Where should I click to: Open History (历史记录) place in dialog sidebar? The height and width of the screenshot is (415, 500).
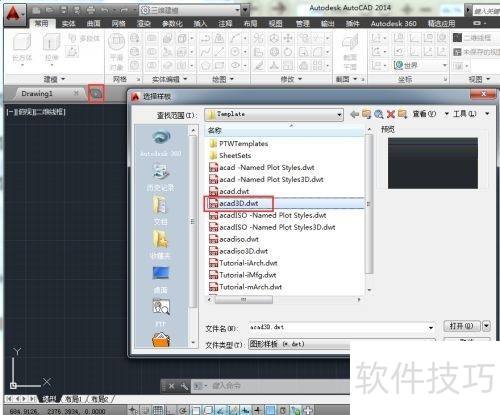(161, 177)
